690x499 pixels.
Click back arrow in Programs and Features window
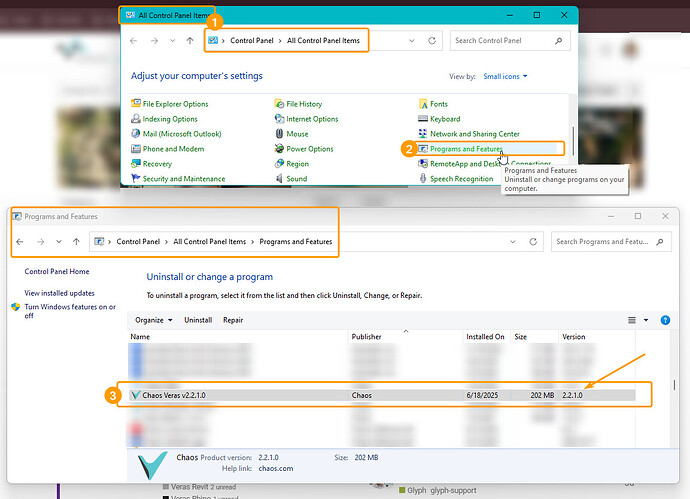[20, 242]
